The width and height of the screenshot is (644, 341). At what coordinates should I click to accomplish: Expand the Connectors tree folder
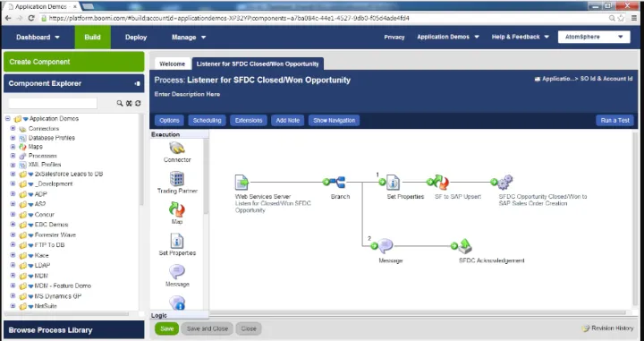pyautogui.click(x=13, y=128)
